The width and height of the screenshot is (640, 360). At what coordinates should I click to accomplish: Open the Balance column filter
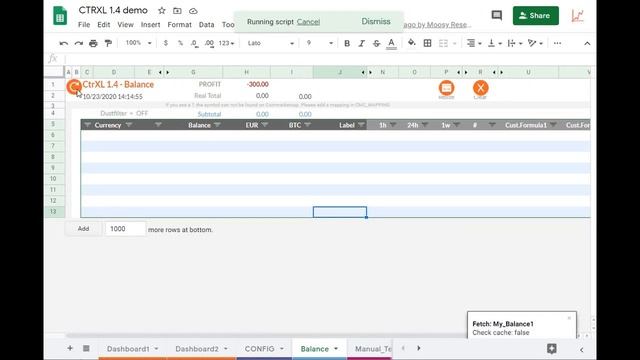[x=217, y=125]
